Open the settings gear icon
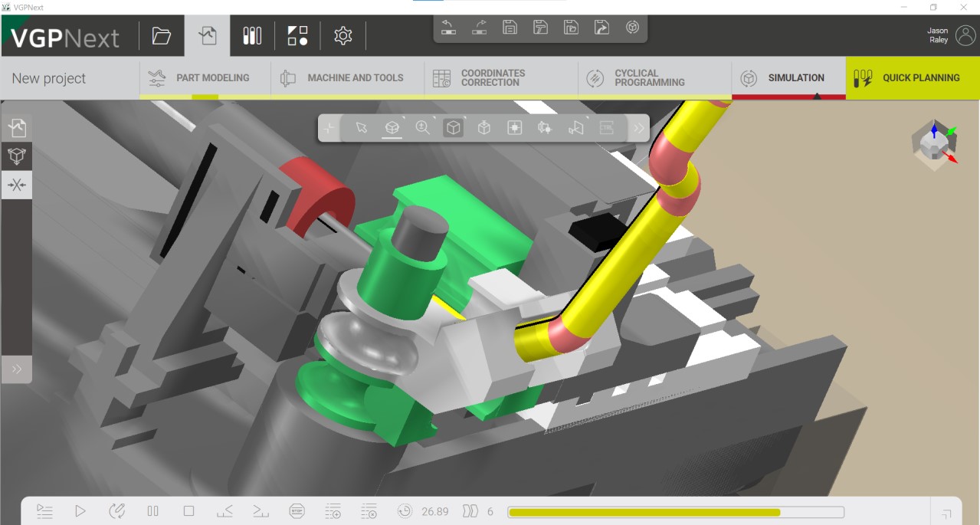 [x=343, y=35]
